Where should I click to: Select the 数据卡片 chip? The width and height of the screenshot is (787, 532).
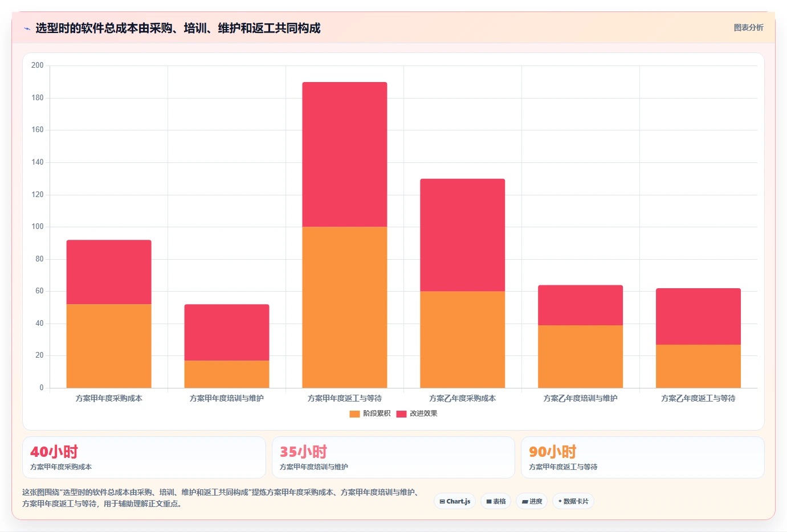click(573, 501)
